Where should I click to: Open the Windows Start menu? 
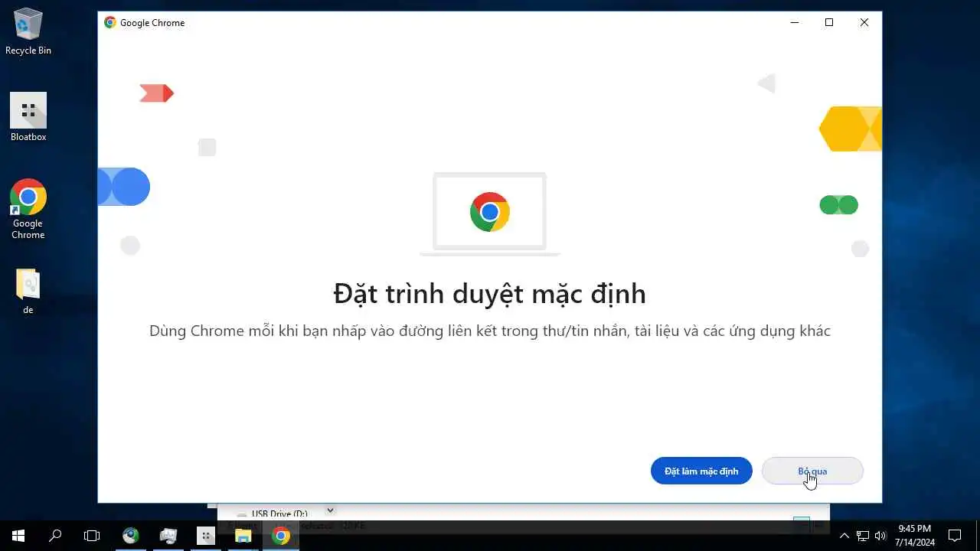(18, 536)
